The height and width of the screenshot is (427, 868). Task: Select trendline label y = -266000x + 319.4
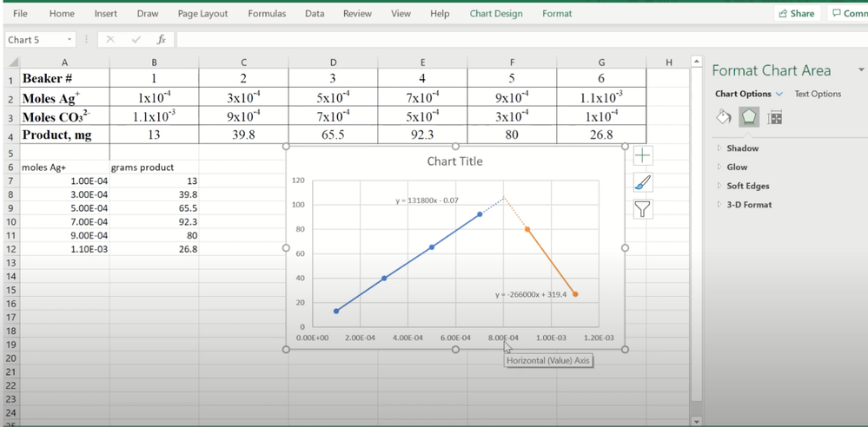[x=530, y=295]
